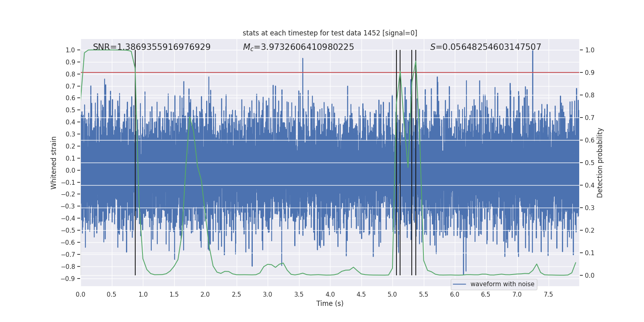644x322 pixels.
Task: Click the blue line sample in the legend
Action: coord(460,284)
